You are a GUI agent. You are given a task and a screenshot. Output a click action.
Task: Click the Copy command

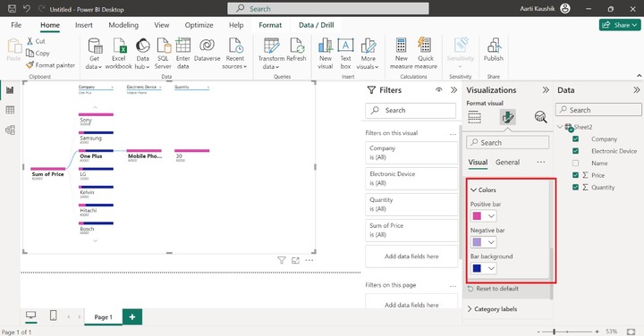[x=38, y=53]
